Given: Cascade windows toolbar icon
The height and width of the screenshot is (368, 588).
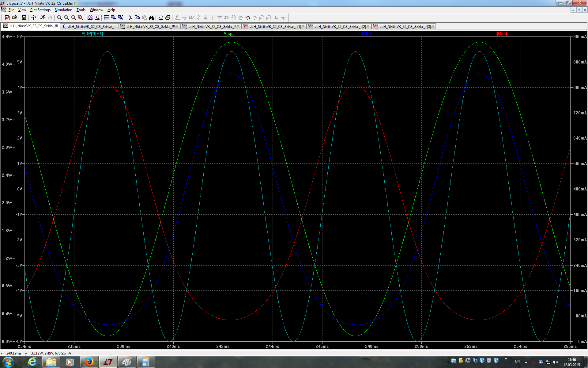Looking at the screenshot, I should [x=114, y=18].
